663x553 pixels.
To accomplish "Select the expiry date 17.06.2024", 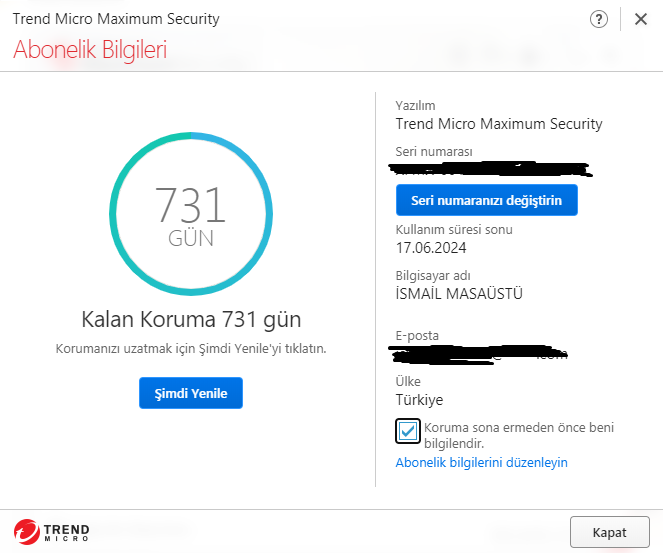I will pos(431,248).
